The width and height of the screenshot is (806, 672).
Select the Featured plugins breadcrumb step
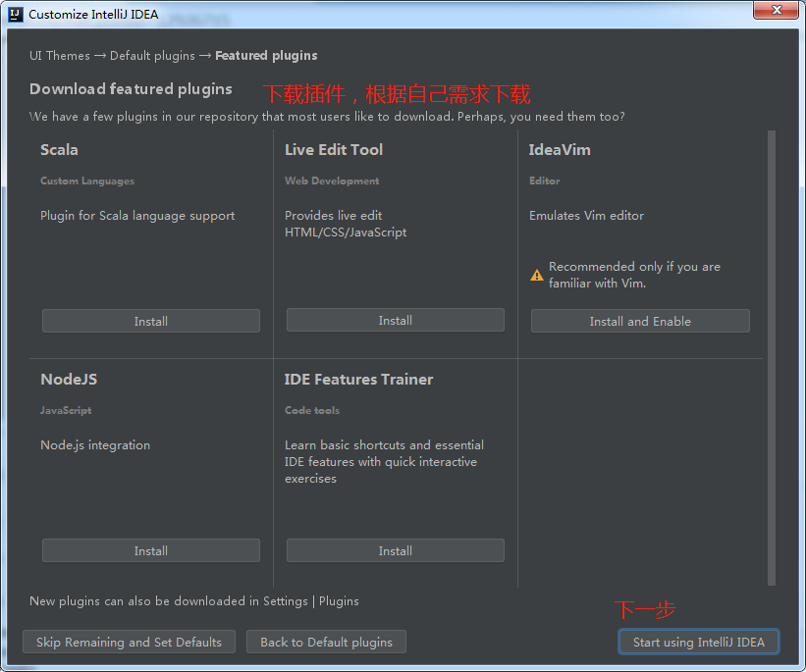pos(266,56)
